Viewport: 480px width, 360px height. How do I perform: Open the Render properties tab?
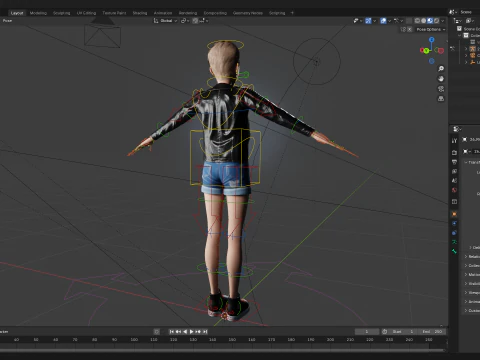(454, 152)
